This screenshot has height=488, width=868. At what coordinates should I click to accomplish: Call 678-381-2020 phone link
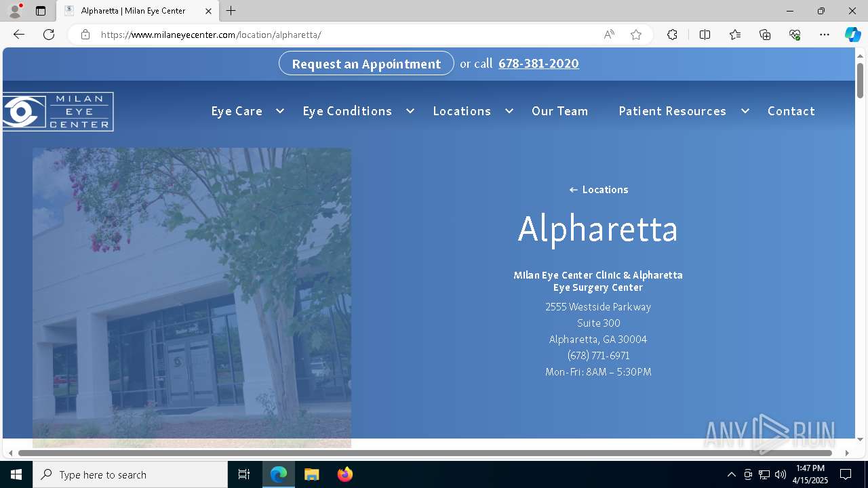[538, 63]
